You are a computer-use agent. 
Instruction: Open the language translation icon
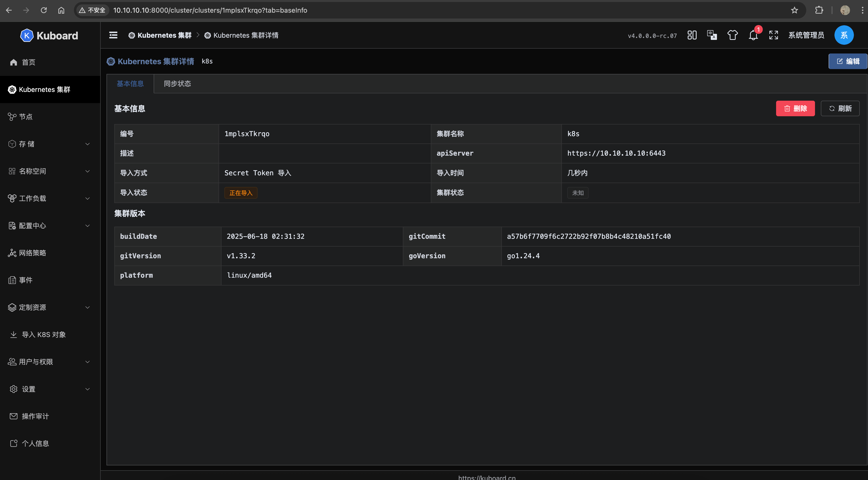click(712, 35)
